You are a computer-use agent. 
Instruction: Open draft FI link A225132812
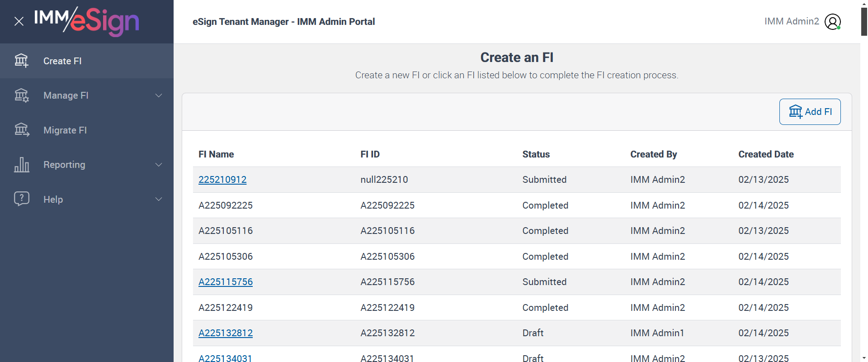[226, 333]
